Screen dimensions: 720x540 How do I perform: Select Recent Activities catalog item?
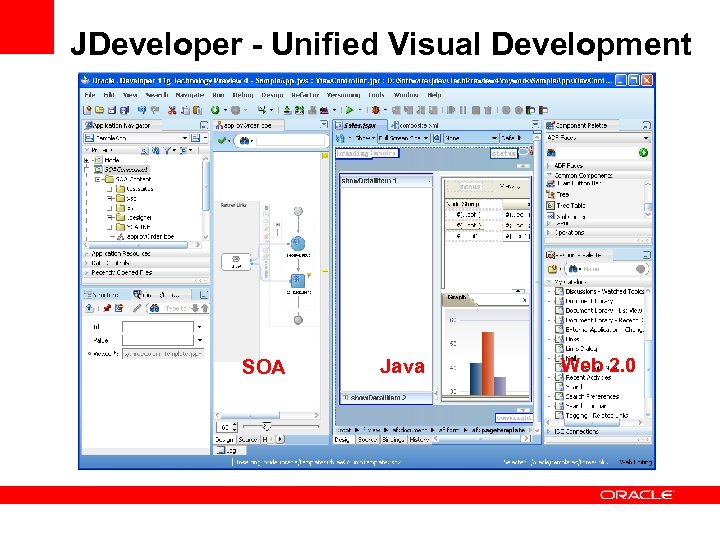(x=583, y=377)
